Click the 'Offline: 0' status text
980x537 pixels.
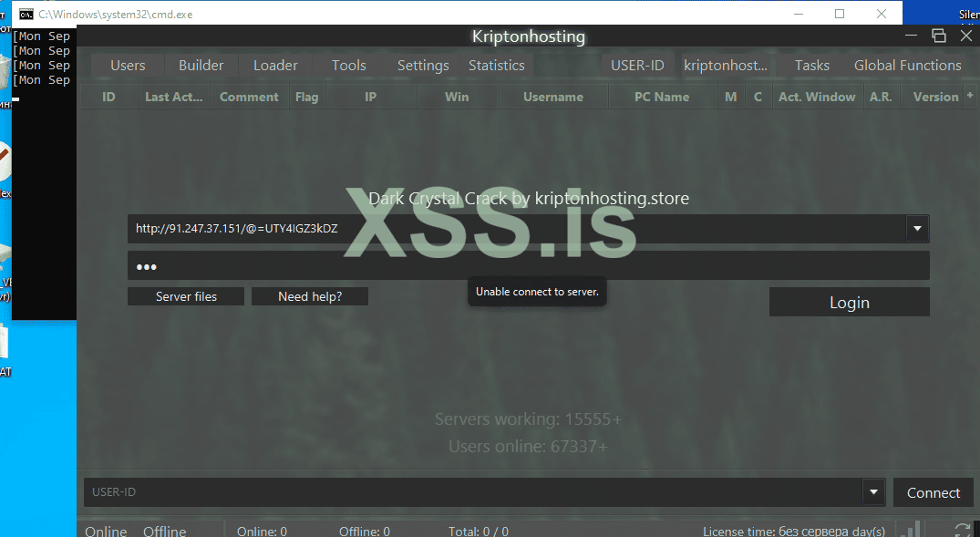(365, 532)
